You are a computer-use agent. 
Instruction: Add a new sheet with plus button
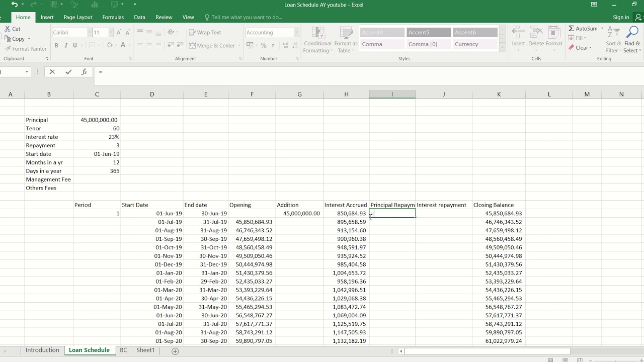pyautogui.click(x=175, y=351)
